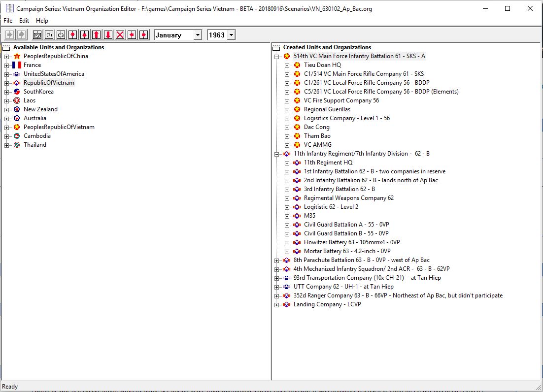
Task: Select '1st Infantry Battalion 62 - B' row
Action: point(374,171)
